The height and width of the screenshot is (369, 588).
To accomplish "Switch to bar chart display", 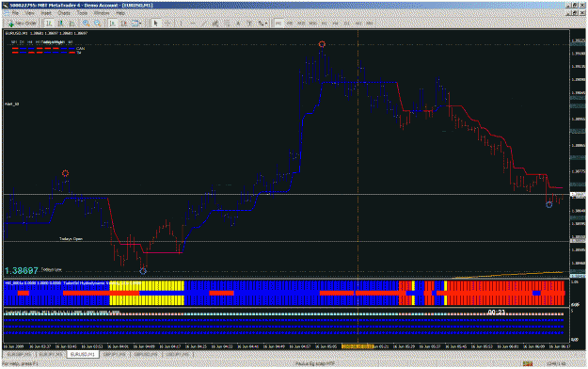I will [x=49, y=24].
